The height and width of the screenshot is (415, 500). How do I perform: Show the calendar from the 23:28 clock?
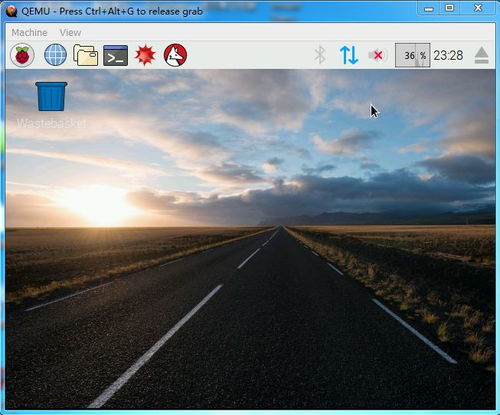pyautogui.click(x=448, y=55)
